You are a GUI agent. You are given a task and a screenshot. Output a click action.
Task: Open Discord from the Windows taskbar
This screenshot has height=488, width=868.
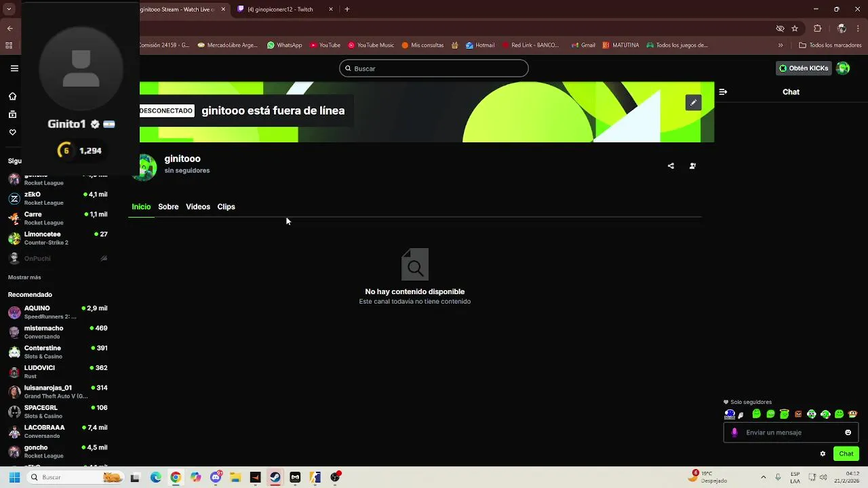coord(216,477)
